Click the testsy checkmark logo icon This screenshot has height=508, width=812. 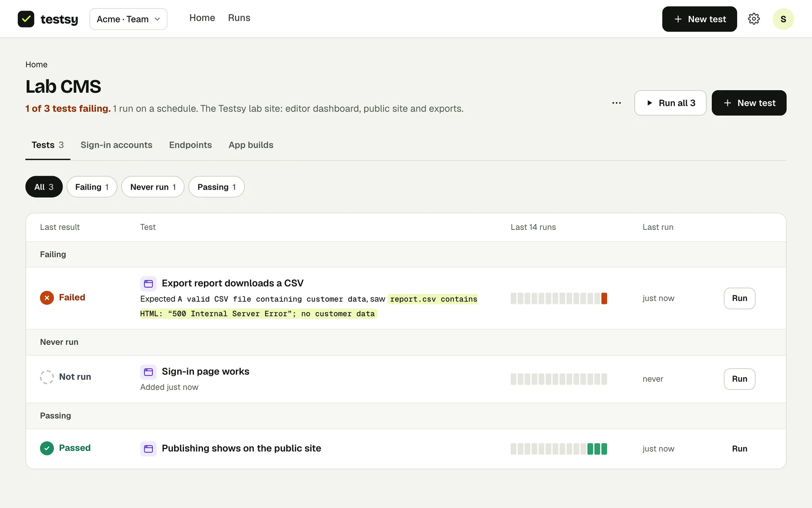(x=26, y=19)
